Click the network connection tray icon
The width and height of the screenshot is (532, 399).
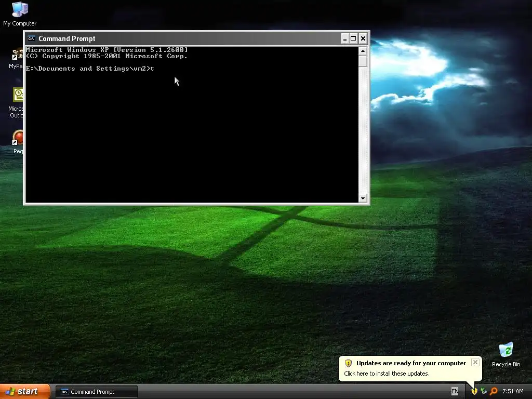pos(484,391)
